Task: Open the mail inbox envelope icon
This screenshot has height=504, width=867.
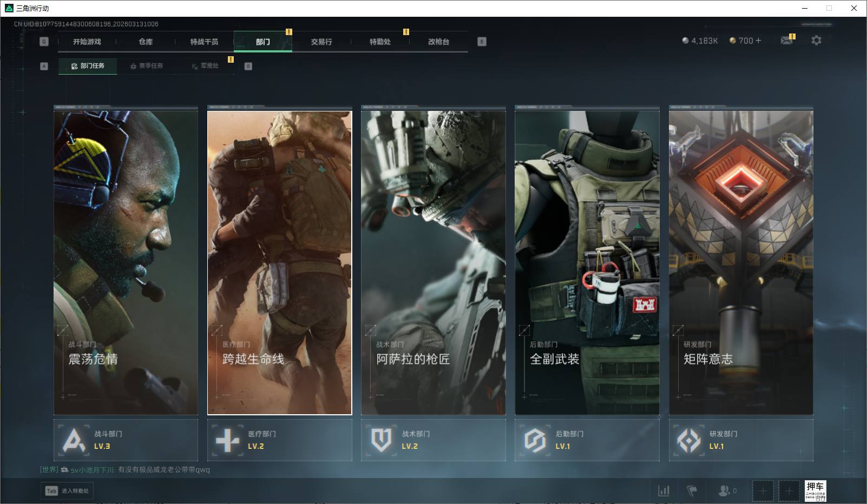Action: coord(786,41)
